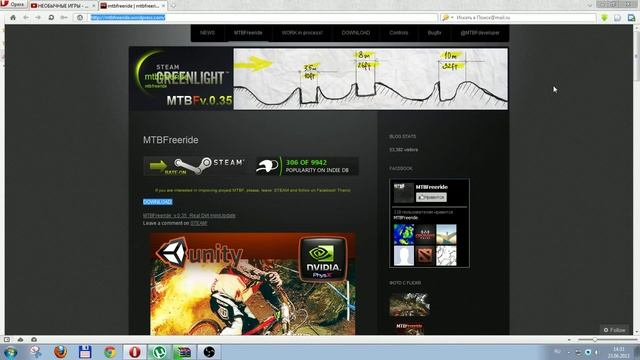Screen dimensions: 640x360
Task: Click the white sketch Facebook fan avatar
Action: tap(446, 256)
